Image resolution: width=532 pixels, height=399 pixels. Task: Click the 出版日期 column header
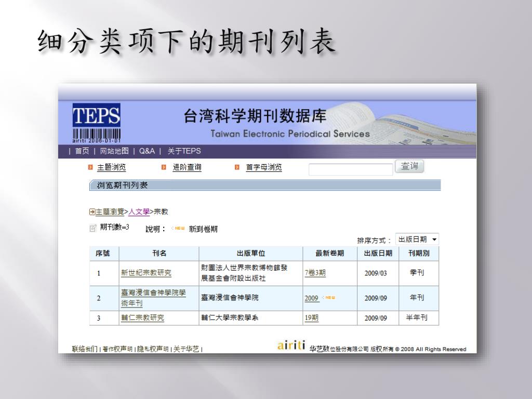[x=378, y=254]
